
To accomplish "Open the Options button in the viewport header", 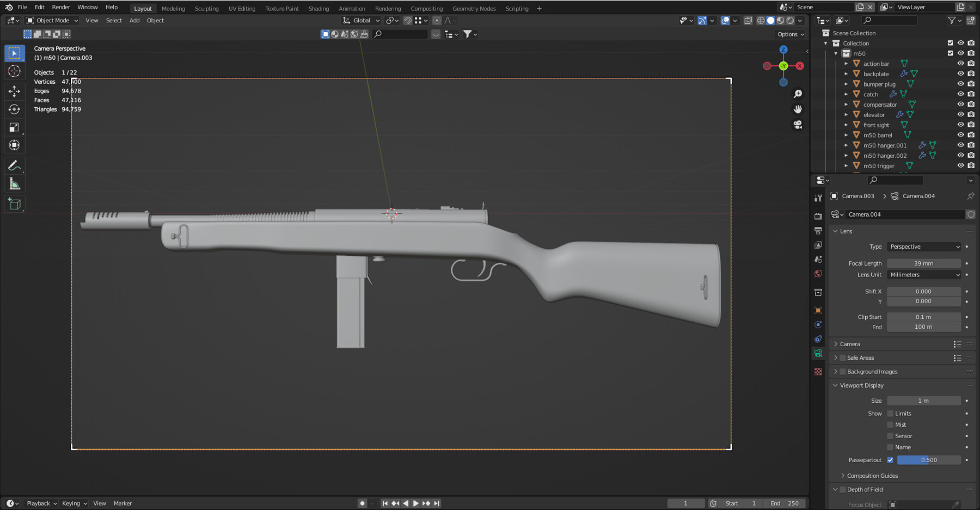I will (x=790, y=34).
